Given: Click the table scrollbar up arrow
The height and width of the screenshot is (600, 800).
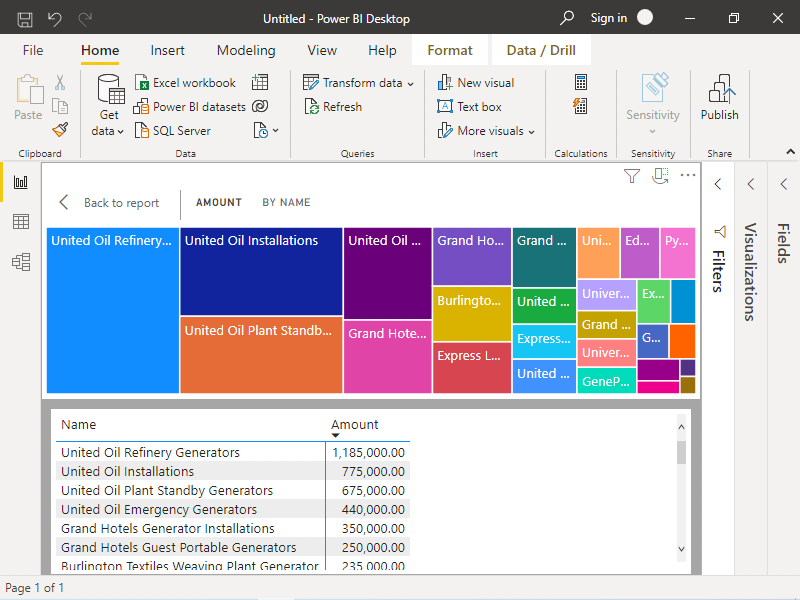Looking at the screenshot, I should click(682, 427).
